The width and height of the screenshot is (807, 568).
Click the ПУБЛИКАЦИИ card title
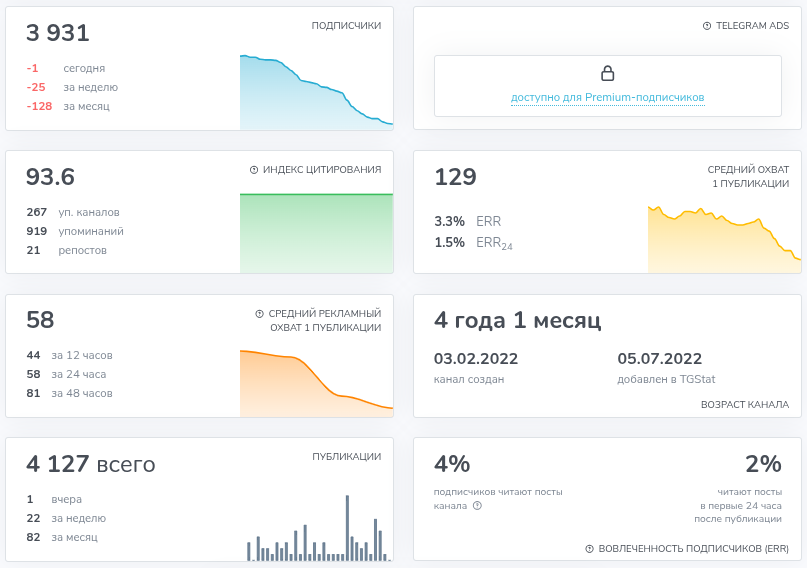(x=347, y=457)
